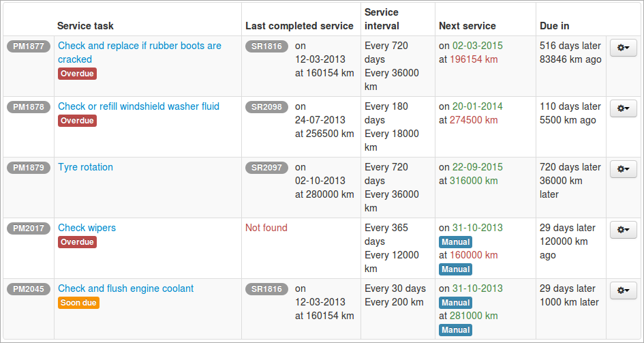Click the 'Service task' column header
This screenshot has height=343, width=644.
[85, 26]
